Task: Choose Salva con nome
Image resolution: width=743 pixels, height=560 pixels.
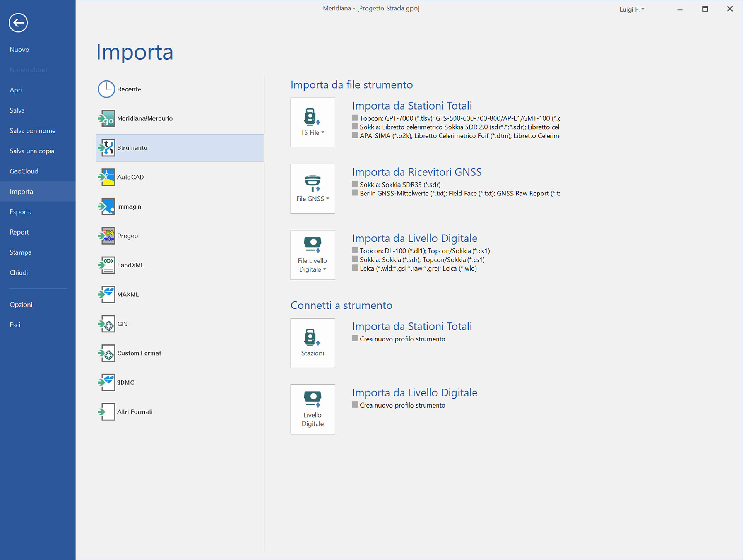Action: pyautogui.click(x=33, y=131)
